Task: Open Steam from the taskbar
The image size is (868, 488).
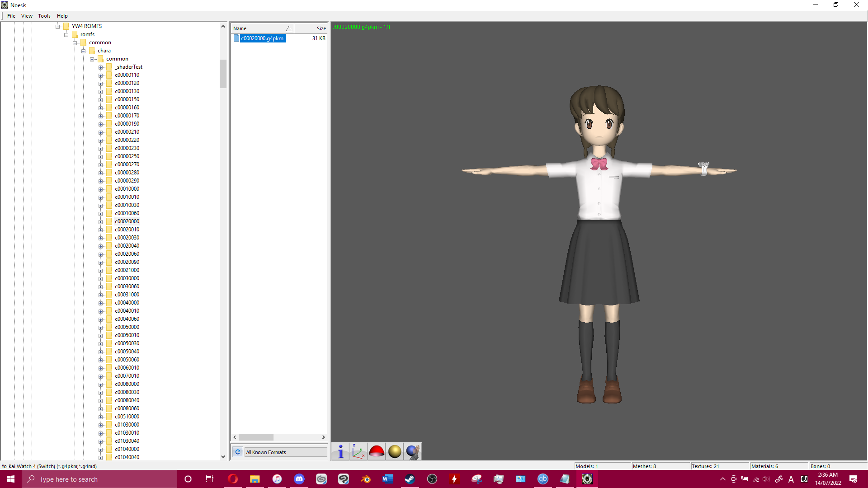Action: coord(410,479)
